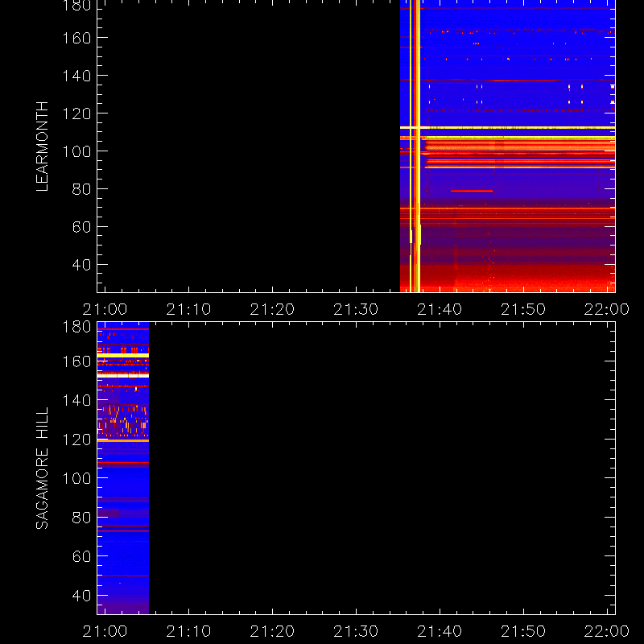Click 21:10 time label under Sagamore Hill plot

point(188,631)
